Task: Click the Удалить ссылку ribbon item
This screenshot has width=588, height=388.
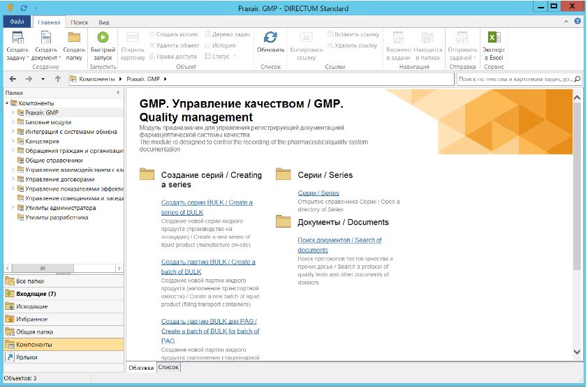Action: pos(352,45)
